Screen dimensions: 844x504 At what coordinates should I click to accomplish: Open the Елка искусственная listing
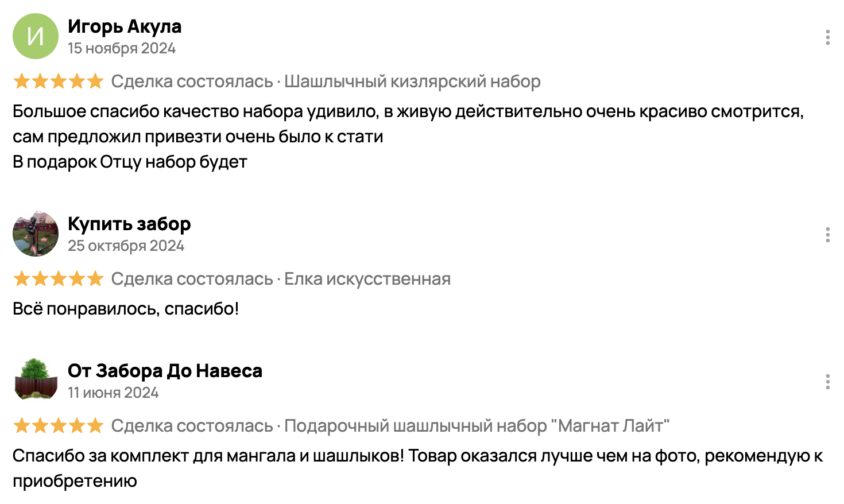367,279
